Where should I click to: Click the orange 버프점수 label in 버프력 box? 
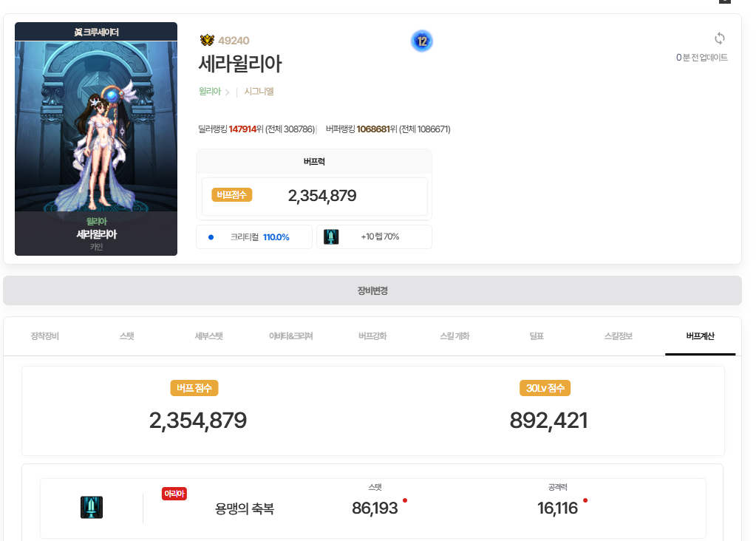tap(232, 195)
